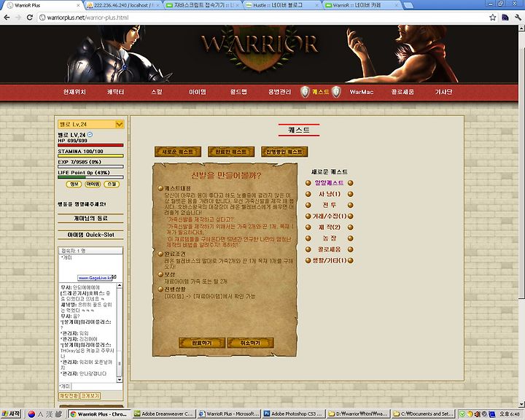This screenshot has width=525, height=420.
Task: Click the Korean IME language icon in taskbar
Action: [x=31, y=414]
